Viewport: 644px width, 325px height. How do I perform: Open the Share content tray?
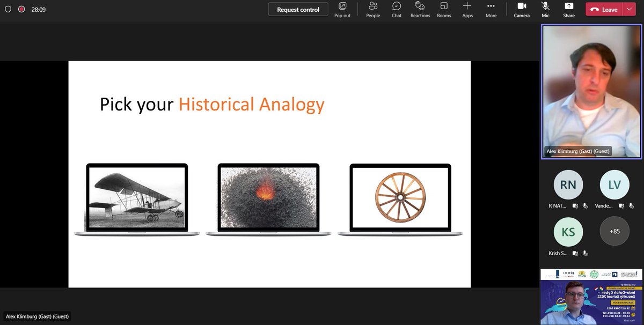pos(569,10)
